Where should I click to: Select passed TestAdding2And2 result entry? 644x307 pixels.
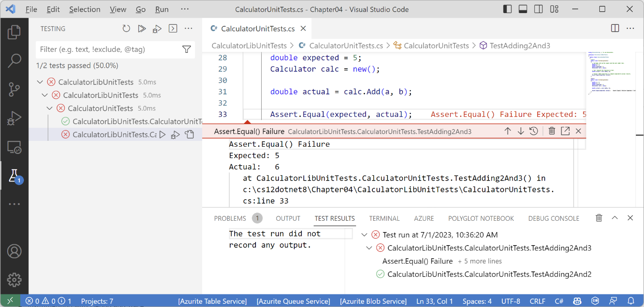point(489,274)
